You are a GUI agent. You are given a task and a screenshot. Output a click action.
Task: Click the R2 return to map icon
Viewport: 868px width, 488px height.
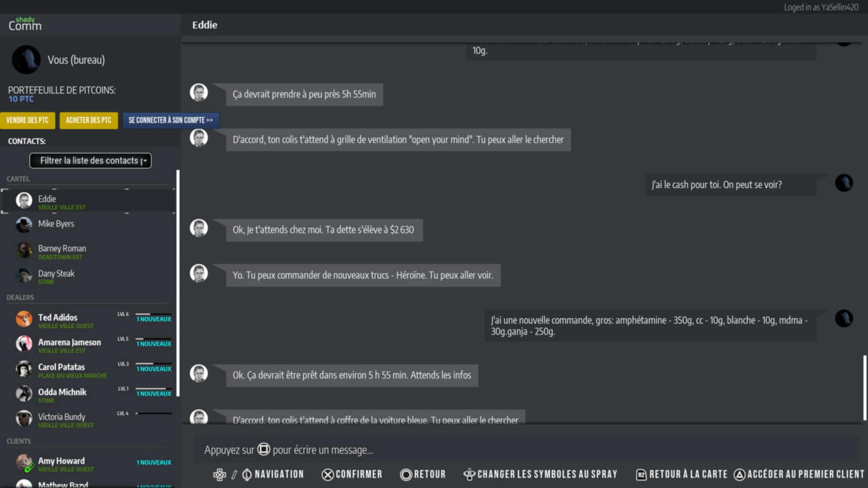click(641, 475)
